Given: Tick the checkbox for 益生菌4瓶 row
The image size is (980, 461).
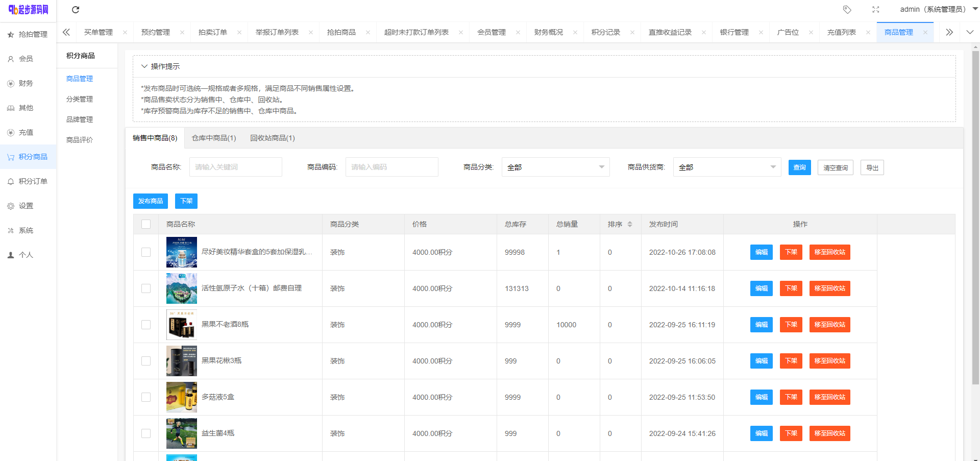Looking at the screenshot, I should [146, 433].
